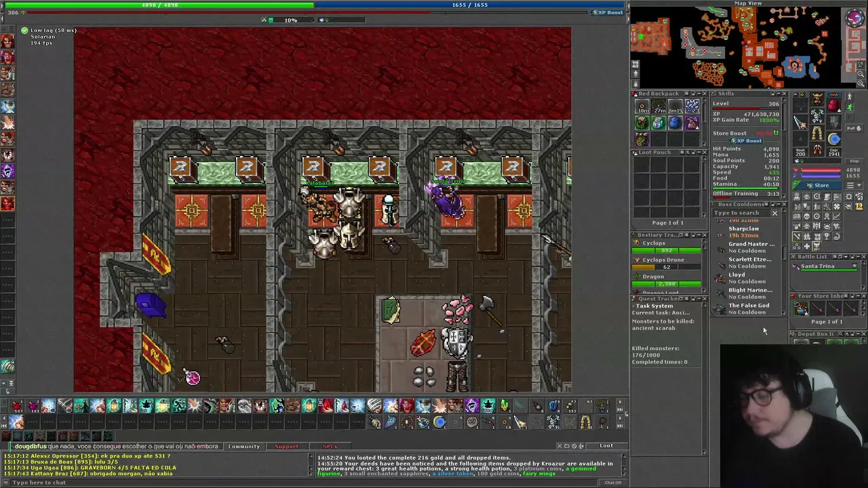Click the equipped red backpack slot
Viewport: 868px width, 488px height.
(x=833, y=107)
